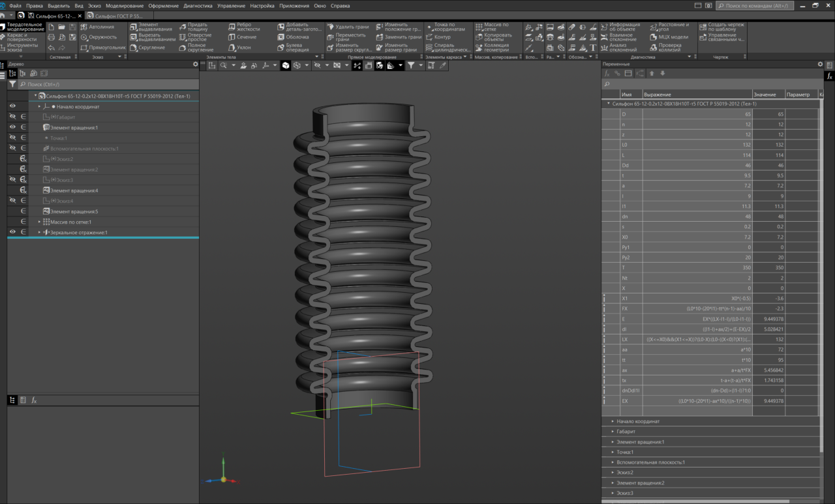The image size is (835, 504).
Task: Start the Автолиния sketch tool
Action: tap(97, 27)
